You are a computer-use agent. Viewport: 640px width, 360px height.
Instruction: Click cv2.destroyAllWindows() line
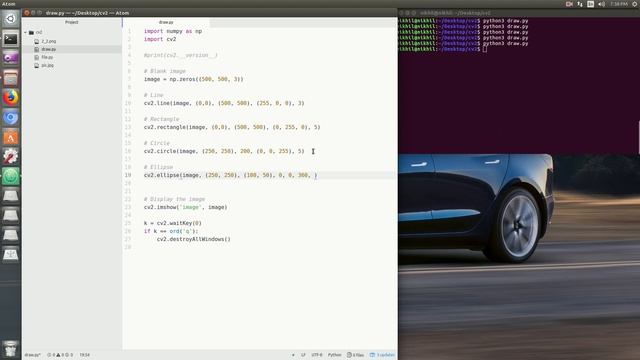click(193, 239)
